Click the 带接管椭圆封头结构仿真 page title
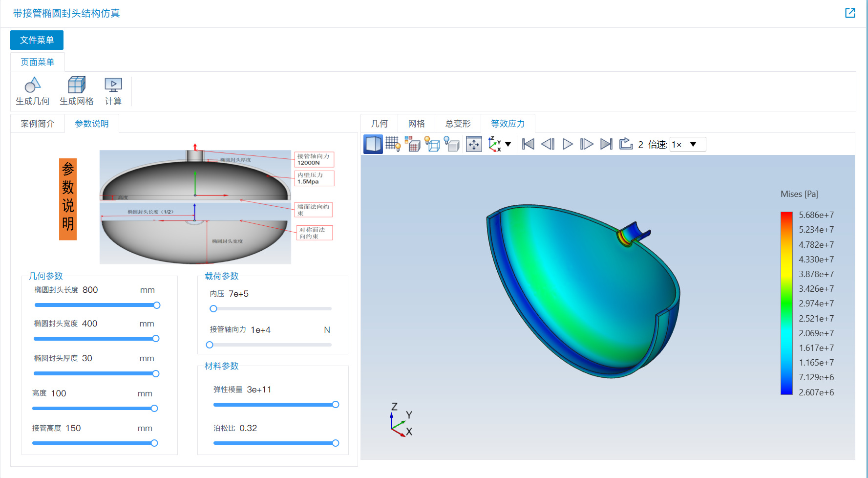Viewport: 868px width, 478px height. point(66,13)
